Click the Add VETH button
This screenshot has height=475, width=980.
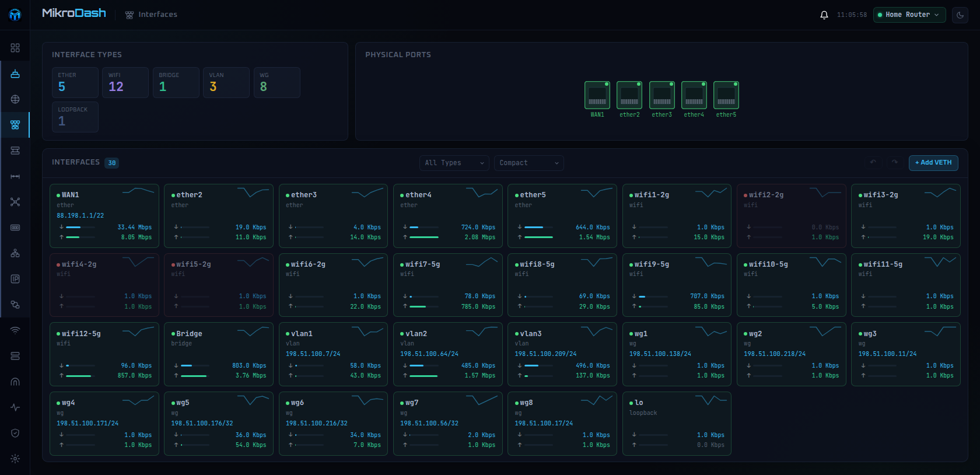[933, 163]
